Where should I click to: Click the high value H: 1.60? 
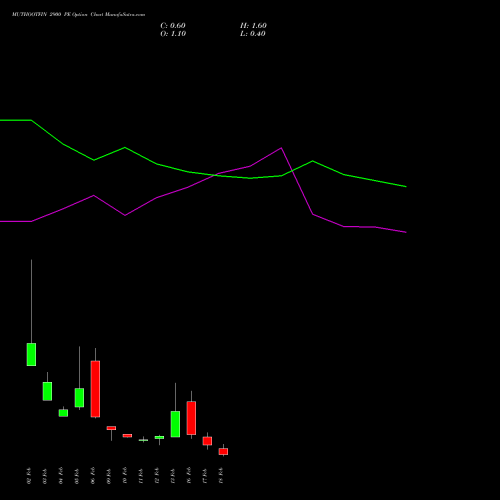[253, 26]
